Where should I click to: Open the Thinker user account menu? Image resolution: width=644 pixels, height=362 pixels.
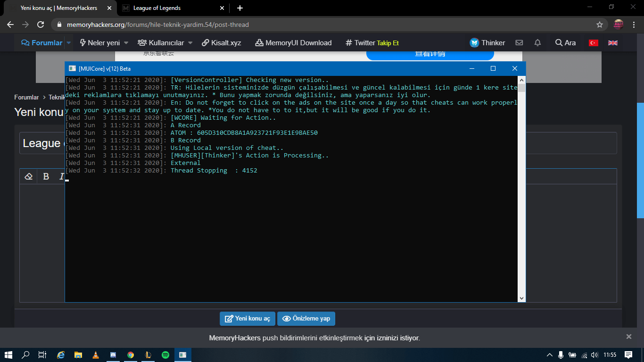(x=487, y=42)
